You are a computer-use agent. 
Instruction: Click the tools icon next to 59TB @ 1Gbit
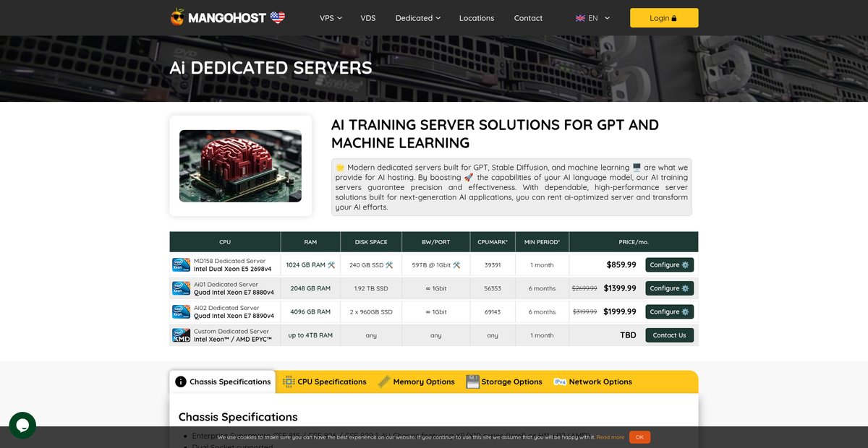click(456, 265)
